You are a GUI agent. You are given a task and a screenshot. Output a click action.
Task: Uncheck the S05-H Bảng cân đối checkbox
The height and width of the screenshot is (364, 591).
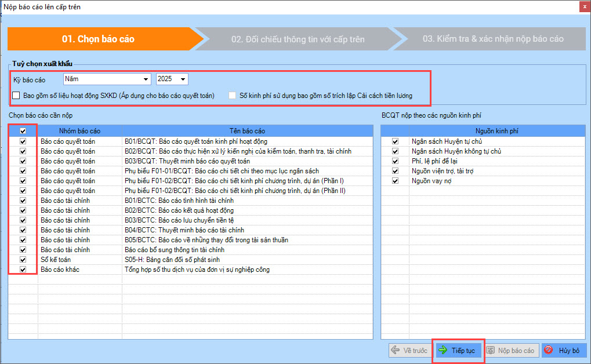23,260
